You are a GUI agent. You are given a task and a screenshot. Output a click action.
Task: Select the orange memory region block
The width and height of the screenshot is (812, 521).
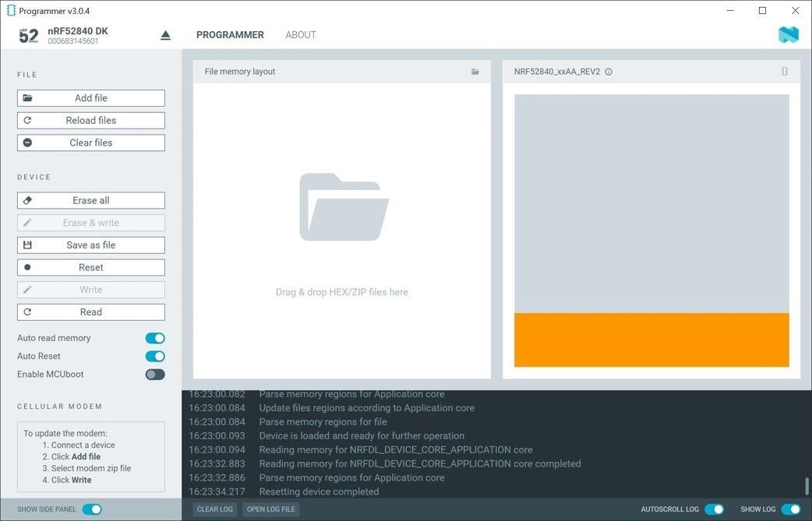(x=651, y=340)
